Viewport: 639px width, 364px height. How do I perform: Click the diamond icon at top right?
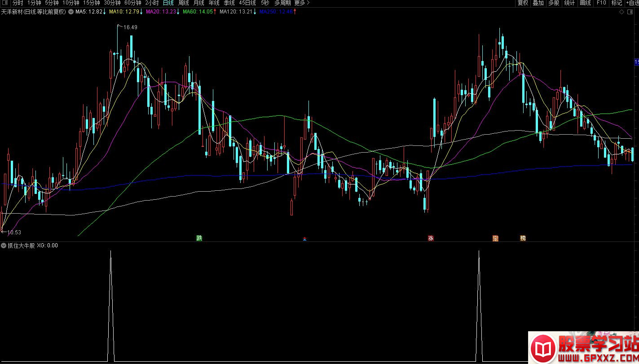(621, 12)
